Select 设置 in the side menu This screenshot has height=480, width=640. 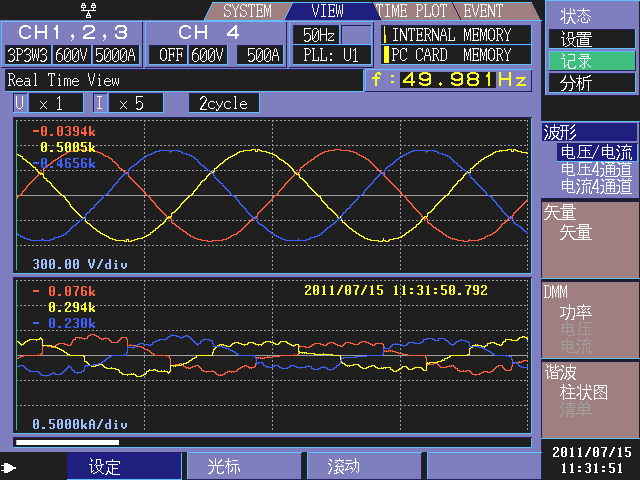pos(592,39)
